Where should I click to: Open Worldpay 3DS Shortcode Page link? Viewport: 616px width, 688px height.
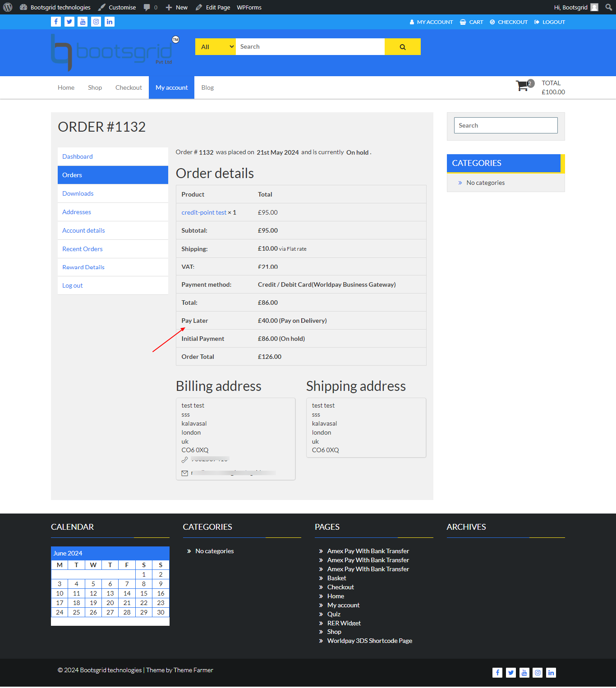click(370, 641)
